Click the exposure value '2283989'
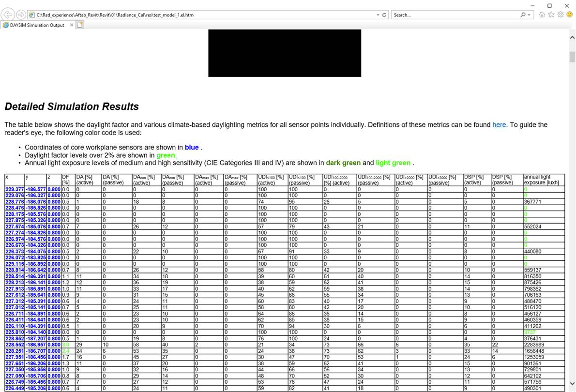The image size is (576, 392). tap(534, 345)
